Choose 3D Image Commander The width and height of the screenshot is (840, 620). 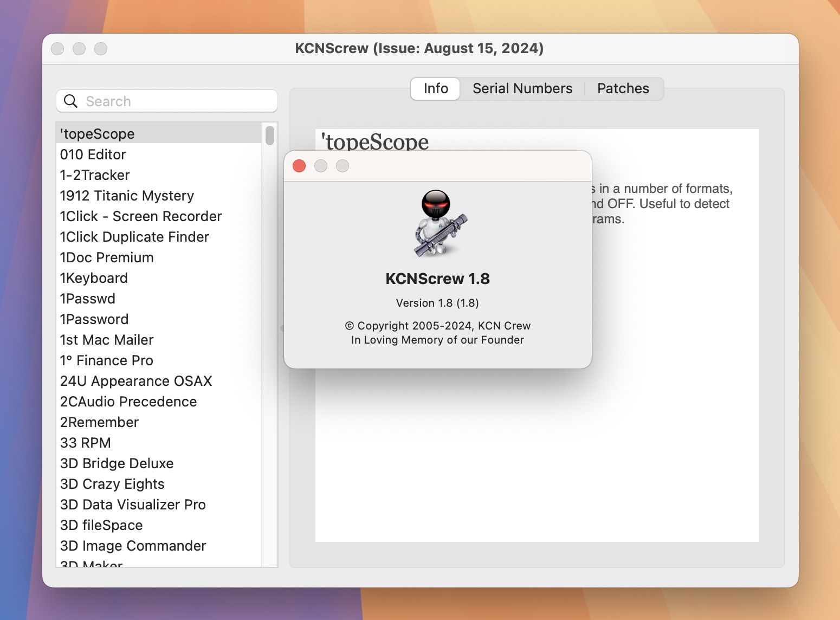(159, 546)
